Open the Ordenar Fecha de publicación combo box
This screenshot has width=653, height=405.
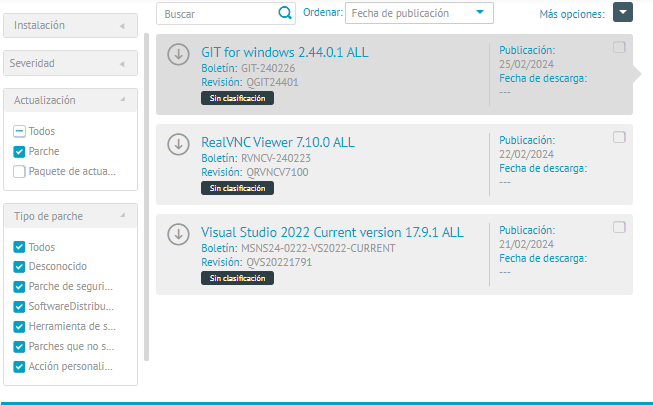pyautogui.click(x=419, y=13)
